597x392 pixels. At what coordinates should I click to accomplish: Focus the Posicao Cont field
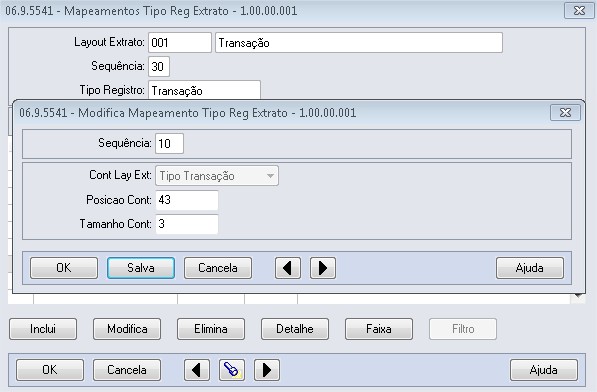coord(187,200)
